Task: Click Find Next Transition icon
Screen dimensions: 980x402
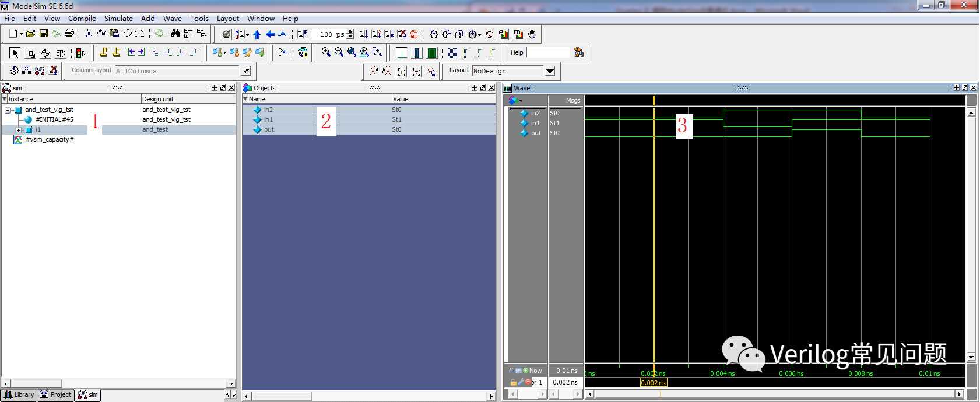Action: point(142,52)
